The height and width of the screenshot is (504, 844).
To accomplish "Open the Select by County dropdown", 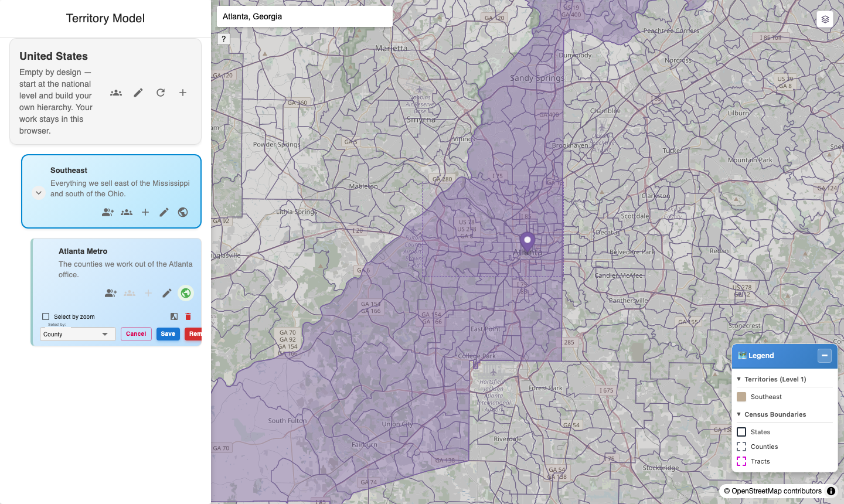I will 78,334.
